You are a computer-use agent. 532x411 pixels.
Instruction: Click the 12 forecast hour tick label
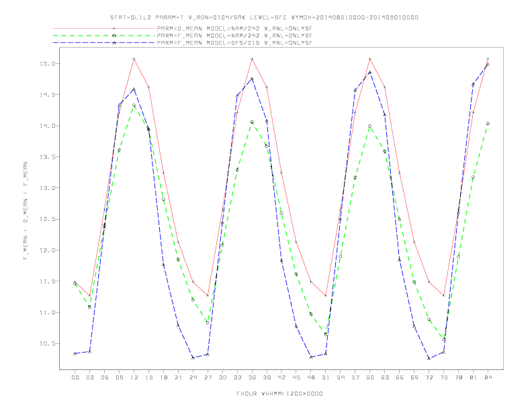(134, 377)
